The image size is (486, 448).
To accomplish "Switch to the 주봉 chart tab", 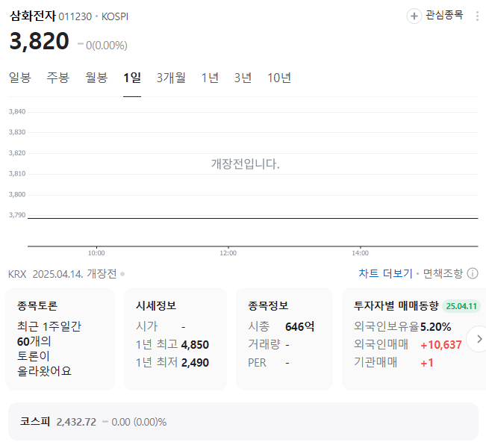I will (58, 78).
